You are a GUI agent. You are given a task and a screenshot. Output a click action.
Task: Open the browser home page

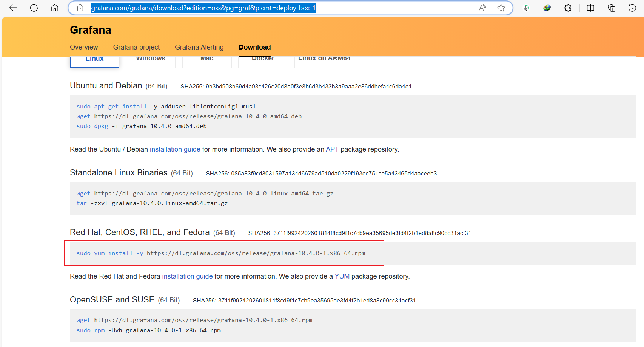click(x=55, y=8)
